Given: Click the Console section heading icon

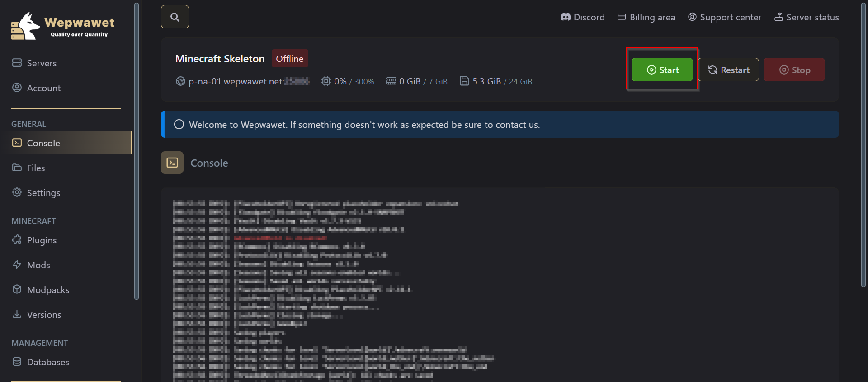Looking at the screenshot, I should [x=172, y=163].
